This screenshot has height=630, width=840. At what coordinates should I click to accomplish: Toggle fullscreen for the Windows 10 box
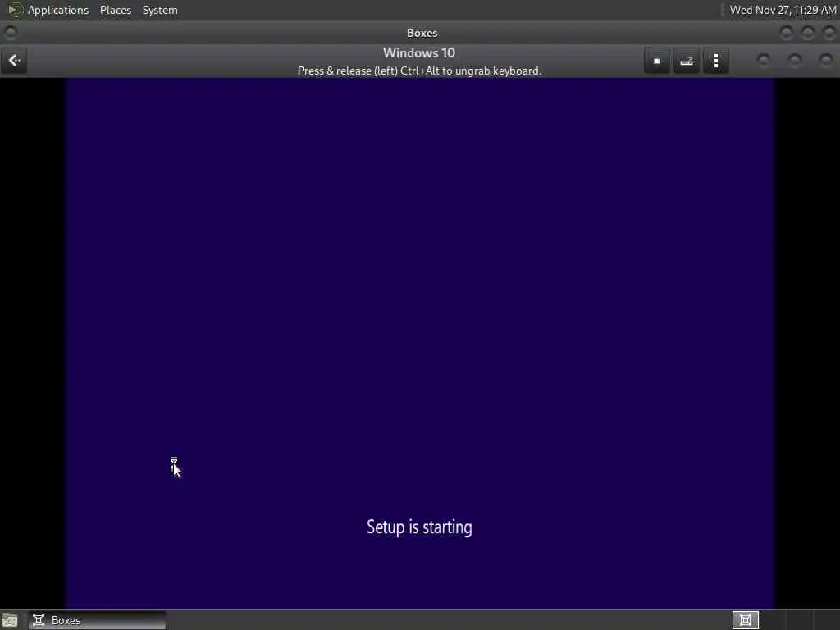(657, 61)
